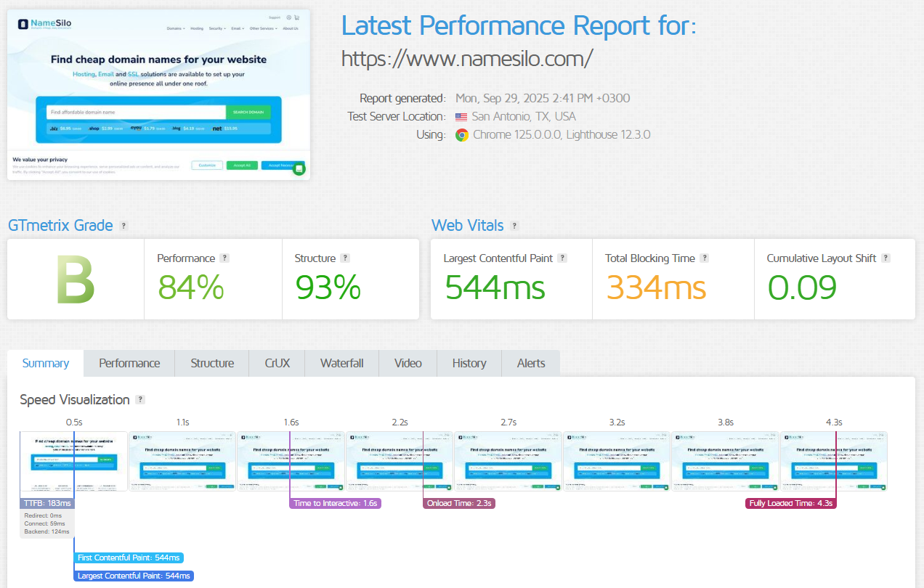Select the 0.5s filmstrip frame

point(73,461)
